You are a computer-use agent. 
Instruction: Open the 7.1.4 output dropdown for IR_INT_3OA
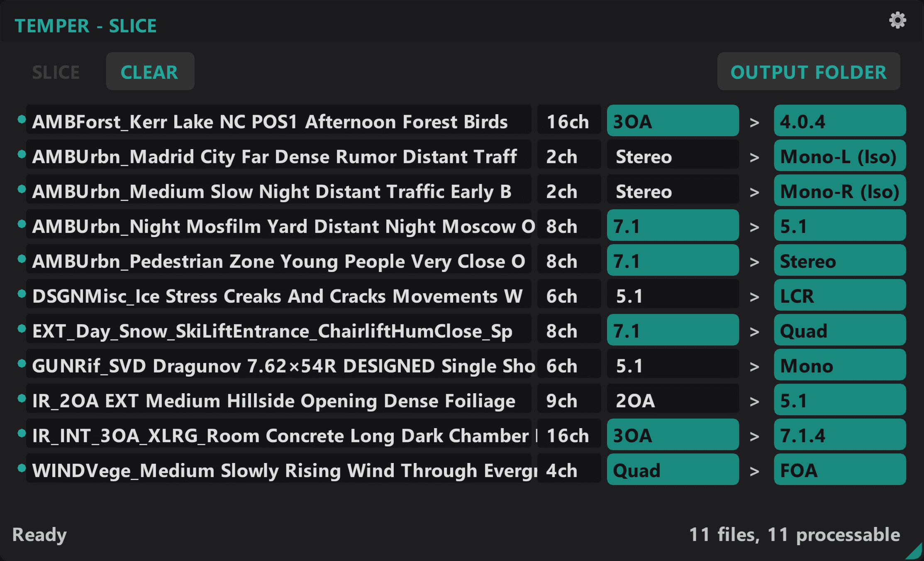point(839,436)
